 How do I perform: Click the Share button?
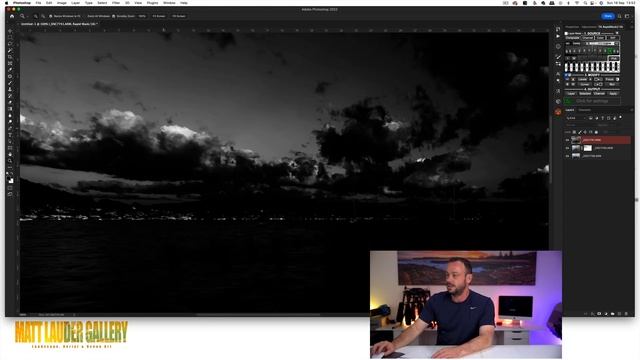[608, 16]
